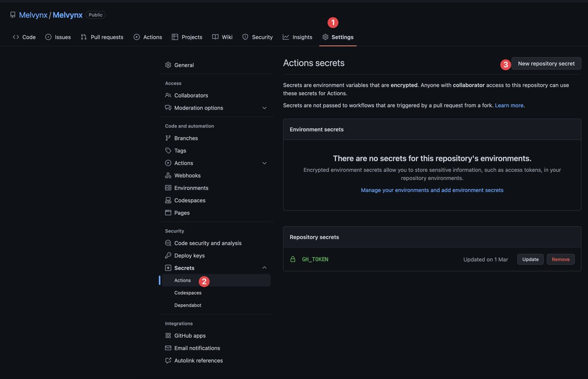Remove the GH_TOKEN secret
This screenshot has width=588, height=379.
560,258
